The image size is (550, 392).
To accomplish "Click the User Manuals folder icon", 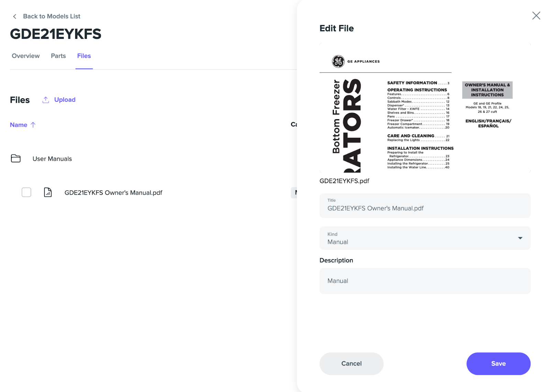I will tap(16, 158).
